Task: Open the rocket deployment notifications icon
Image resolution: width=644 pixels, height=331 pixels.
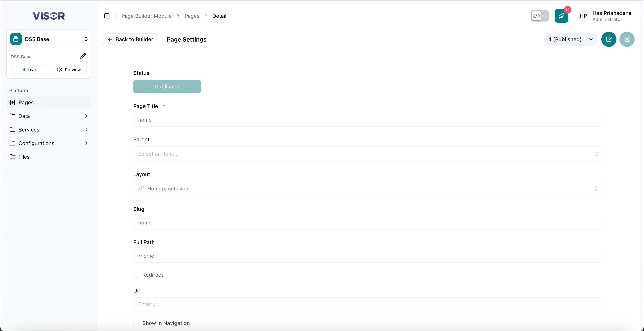Action: (x=561, y=16)
